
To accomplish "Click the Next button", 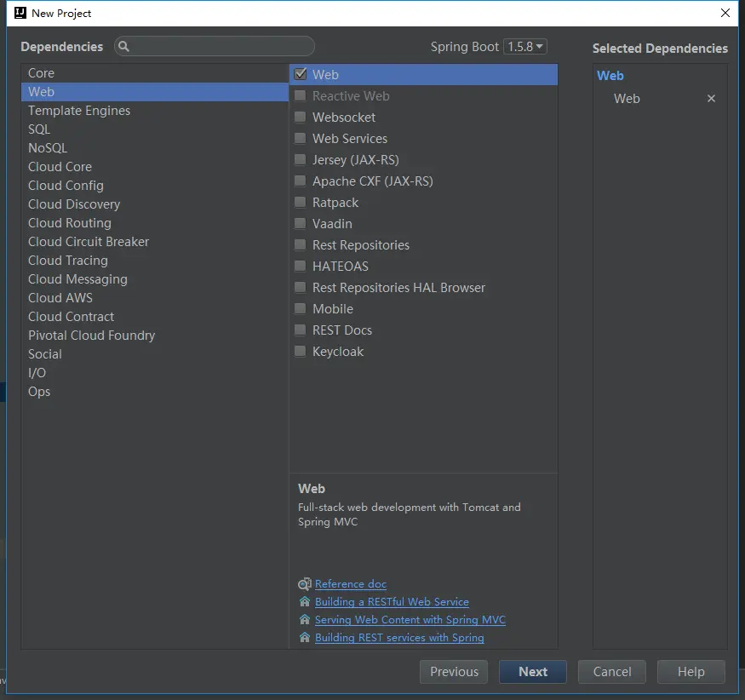I will 533,672.
